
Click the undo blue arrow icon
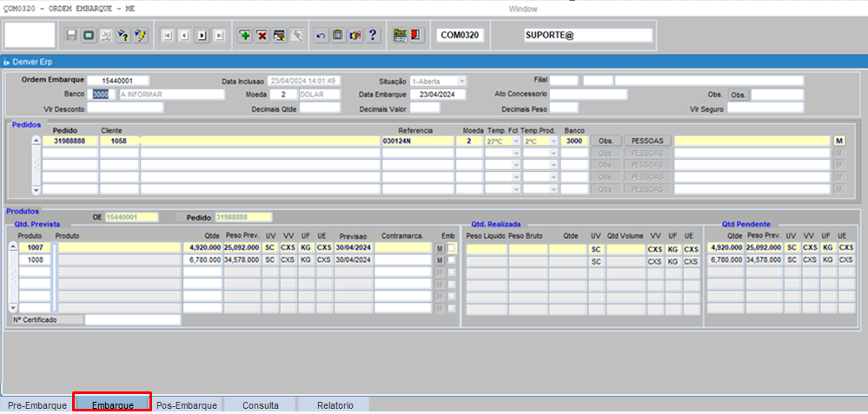[321, 36]
